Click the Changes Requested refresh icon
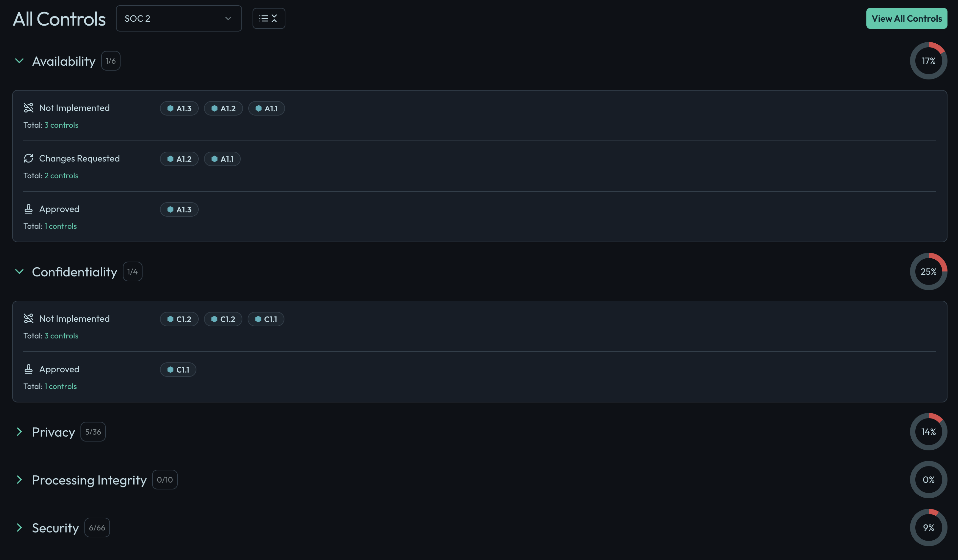The height and width of the screenshot is (560, 958). [x=29, y=158]
